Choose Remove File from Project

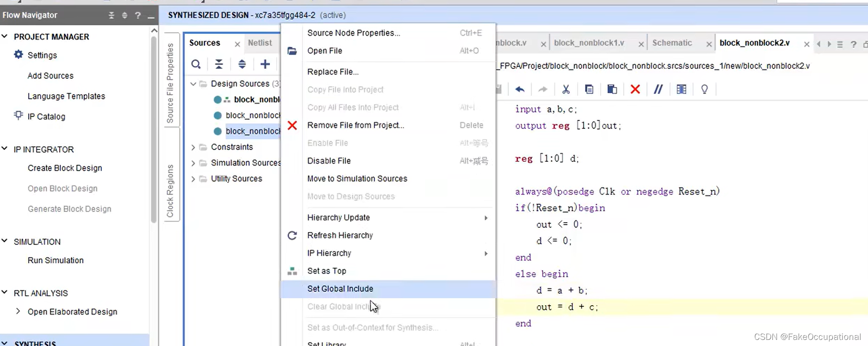388,125
